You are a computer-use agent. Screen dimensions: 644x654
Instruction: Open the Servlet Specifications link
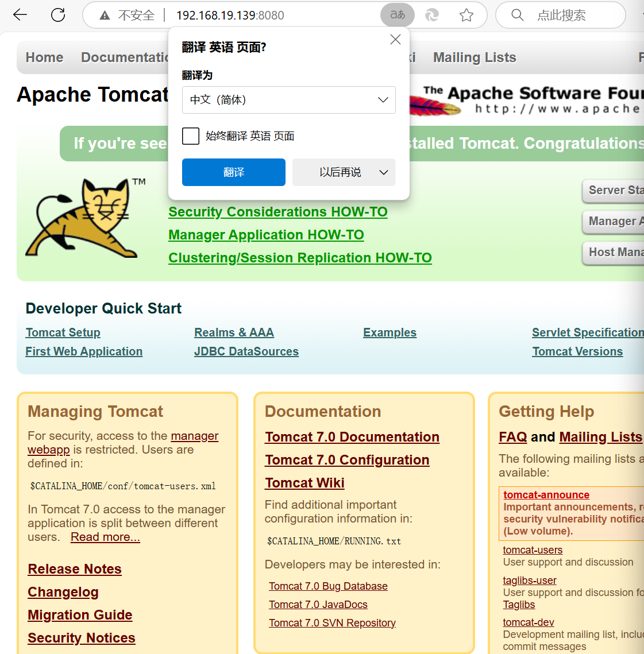[588, 332]
